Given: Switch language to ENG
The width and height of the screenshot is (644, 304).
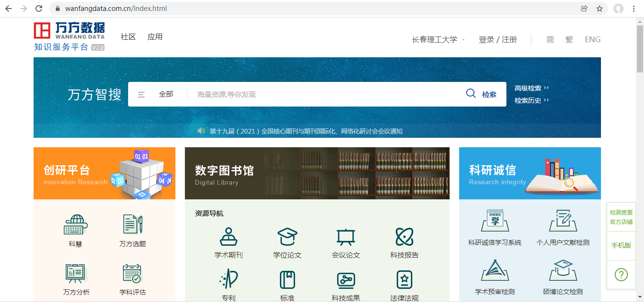Looking at the screenshot, I should coord(592,40).
